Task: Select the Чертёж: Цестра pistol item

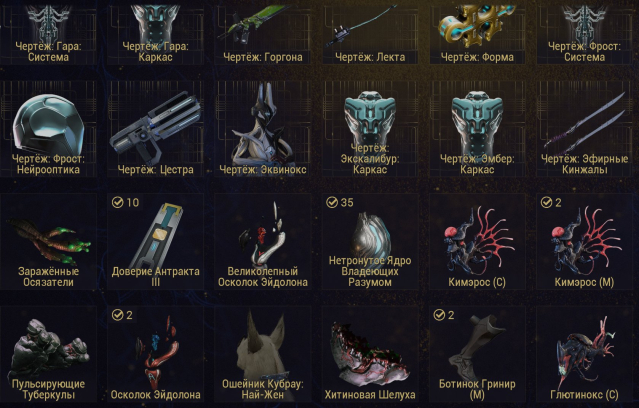Action: pyautogui.click(x=156, y=129)
